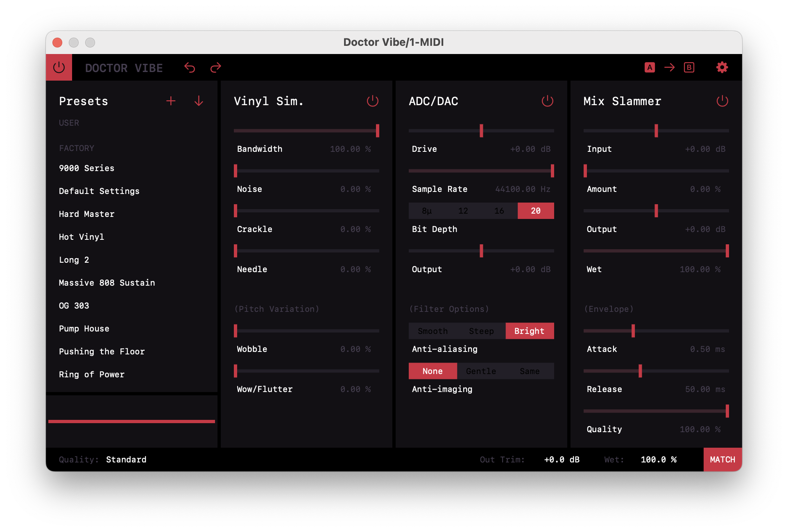Select the A state slot
The height and width of the screenshot is (532, 788).
tap(650, 68)
